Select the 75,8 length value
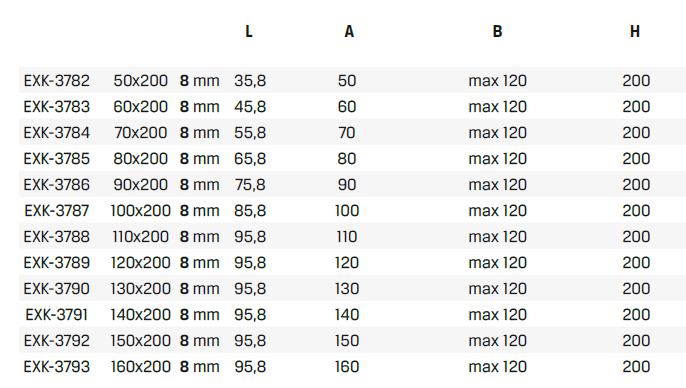The height and width of the screenshot is (388, 686). pyautogui.click(x=250, y=185)
